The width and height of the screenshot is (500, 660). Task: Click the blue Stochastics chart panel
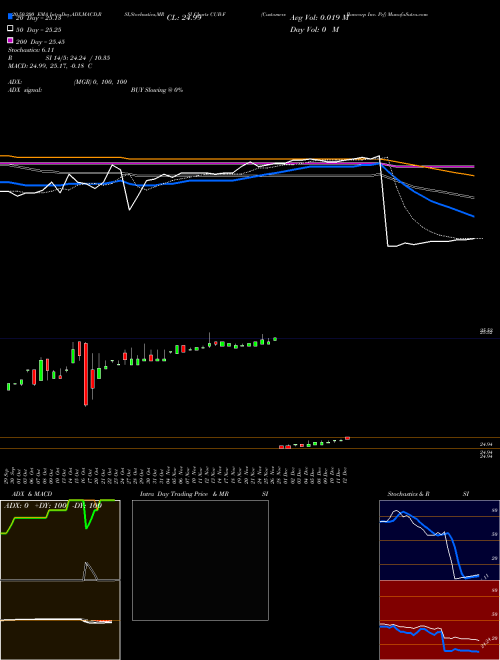439,540
